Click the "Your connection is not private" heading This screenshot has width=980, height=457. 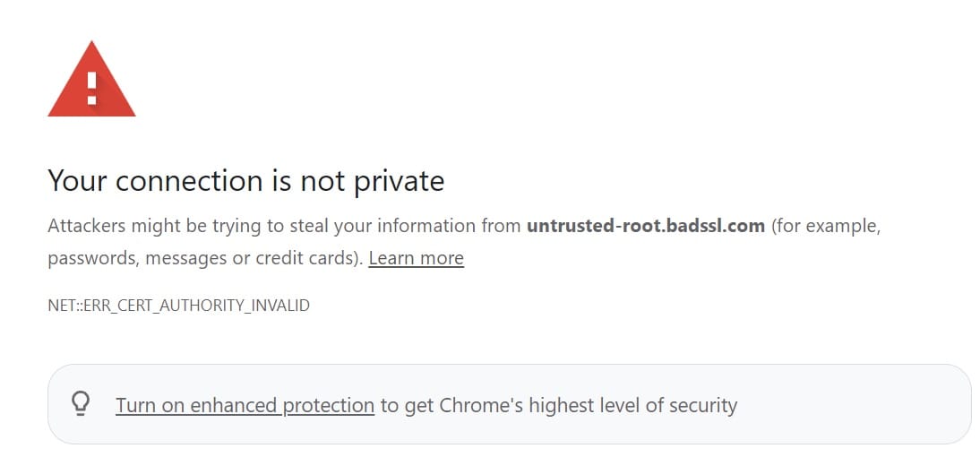pos(245,181)
